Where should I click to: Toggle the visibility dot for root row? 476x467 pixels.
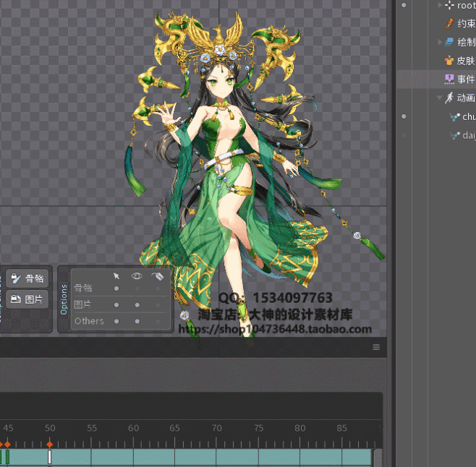[404, 5]
